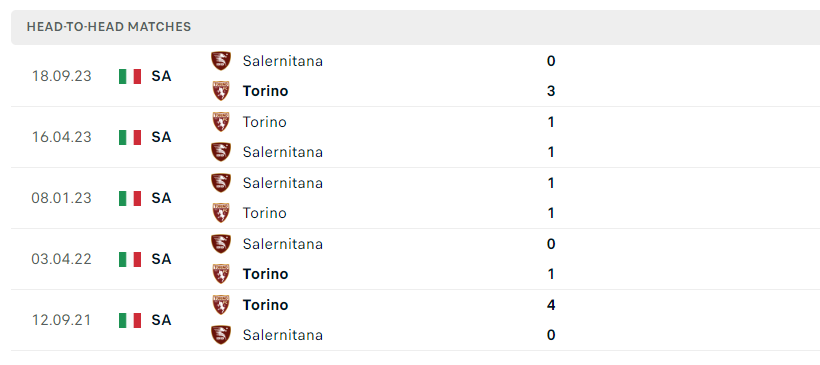Click Salernitana crest in 18.09.23 match

(x=221, y=61)
